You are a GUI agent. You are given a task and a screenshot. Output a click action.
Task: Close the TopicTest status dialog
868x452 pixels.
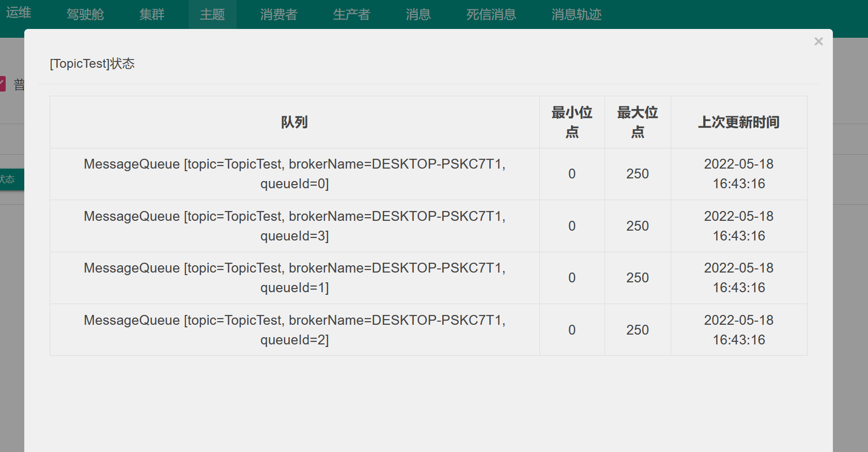818,41
